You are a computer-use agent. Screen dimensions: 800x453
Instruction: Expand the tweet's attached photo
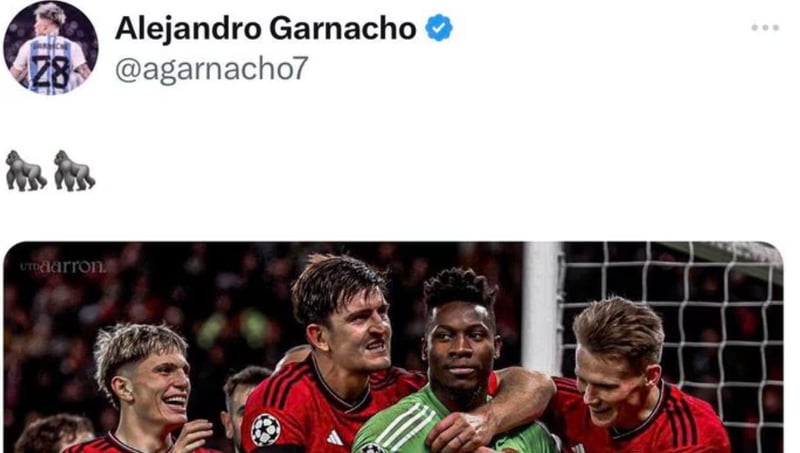[x=393, y=347]
